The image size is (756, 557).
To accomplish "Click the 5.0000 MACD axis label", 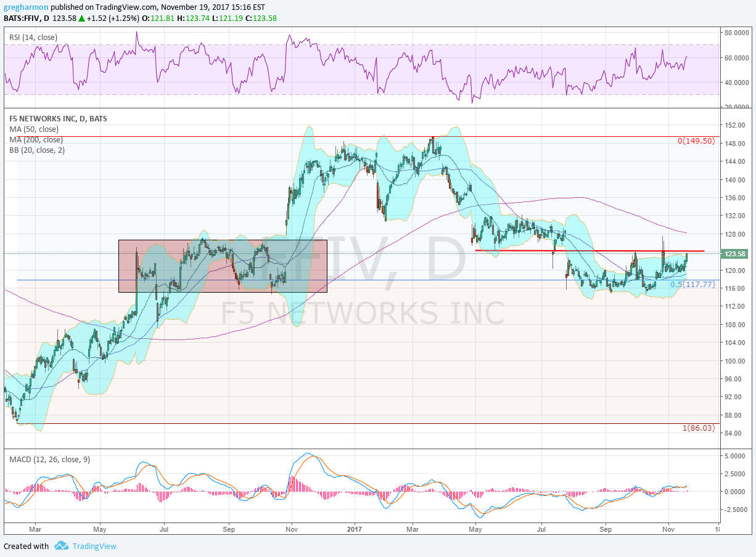I will click(x=736, y=456).
